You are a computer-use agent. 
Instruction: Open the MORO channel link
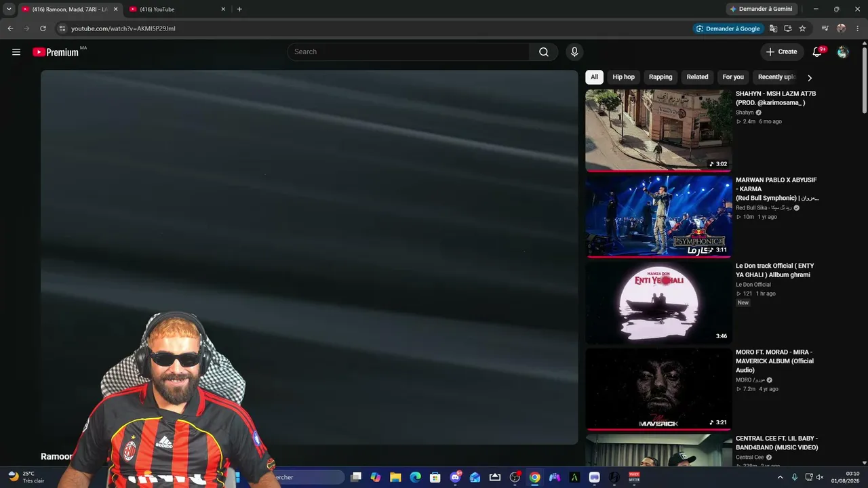(751, 380)
